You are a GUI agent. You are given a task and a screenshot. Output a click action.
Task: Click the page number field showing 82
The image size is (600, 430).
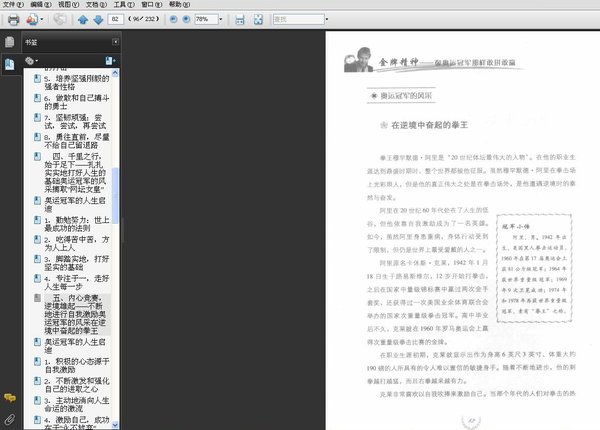pyautogui.click(x=116, y=19)
